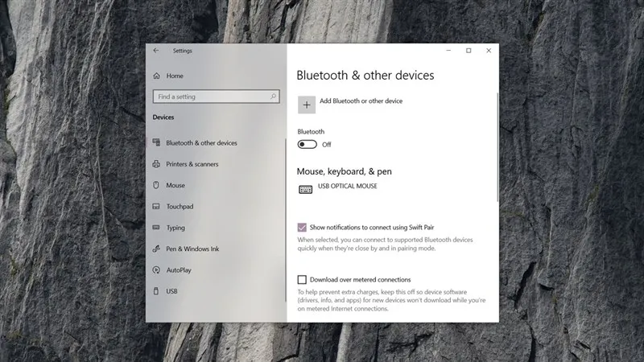644x362 pixels.
Task: Click the AutoPlay sidebar icon
Action: pos(156,270)
